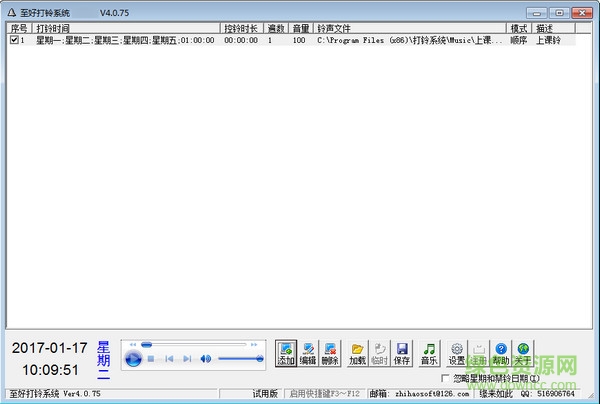Click the clock time 10:09:51 display

[x=50, y=370]
